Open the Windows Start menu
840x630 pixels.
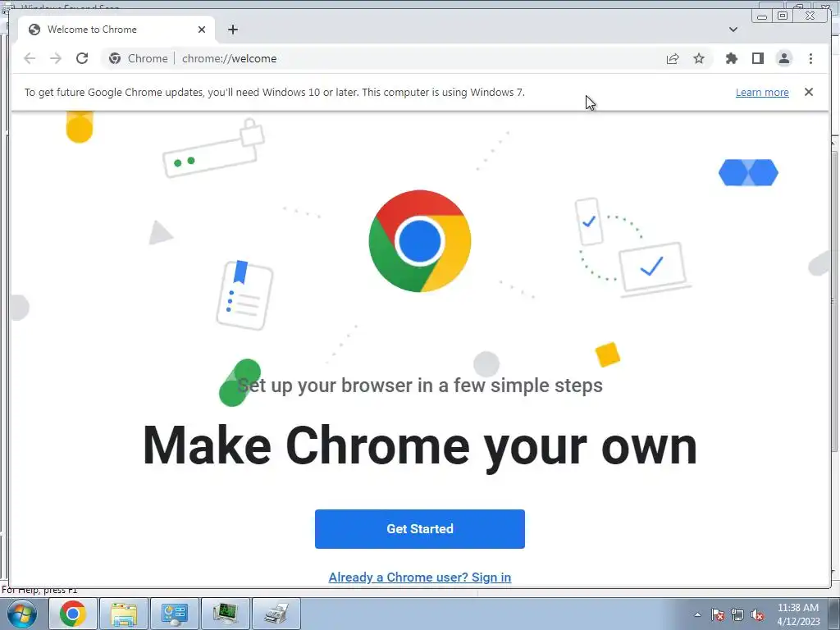(22, 614)
